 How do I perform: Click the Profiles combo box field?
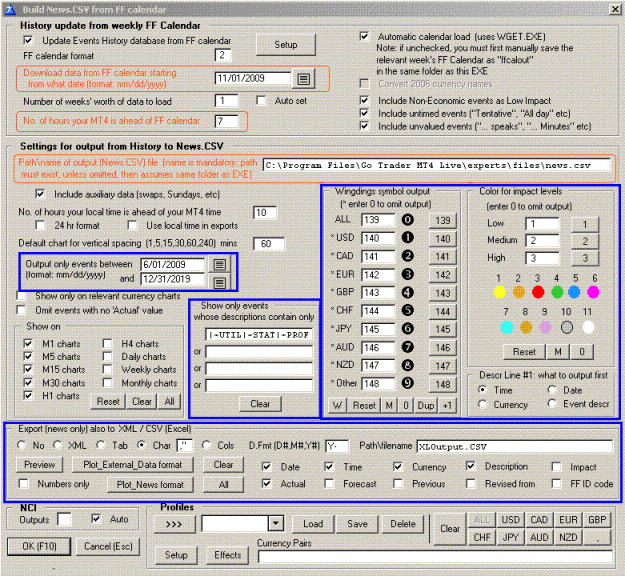(235, 523)
